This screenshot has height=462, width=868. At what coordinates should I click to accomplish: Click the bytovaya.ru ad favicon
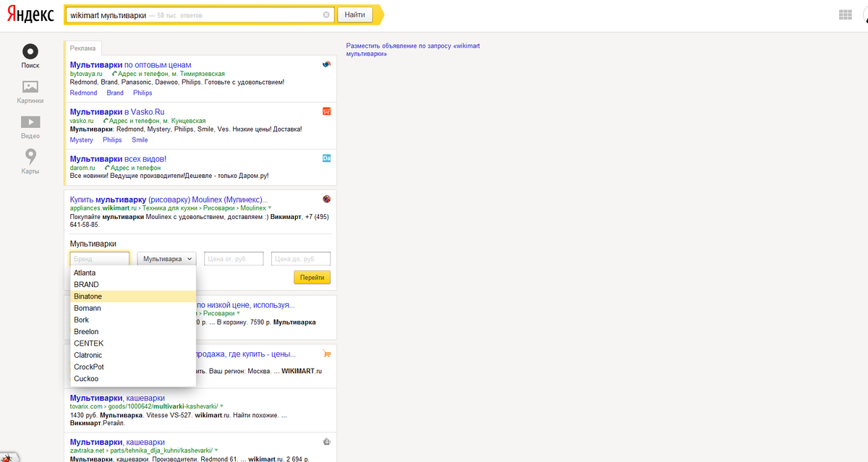coord(327,65)
